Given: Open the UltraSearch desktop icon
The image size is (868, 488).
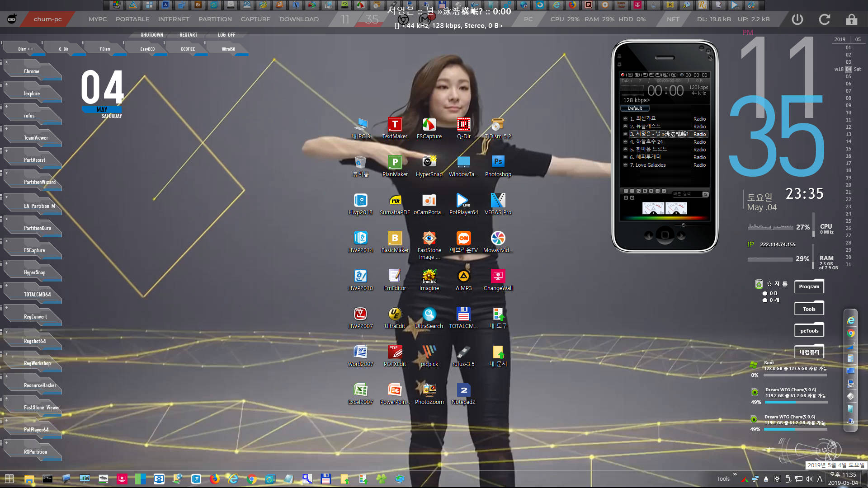Looking at the screenshot, I should 429,318.
